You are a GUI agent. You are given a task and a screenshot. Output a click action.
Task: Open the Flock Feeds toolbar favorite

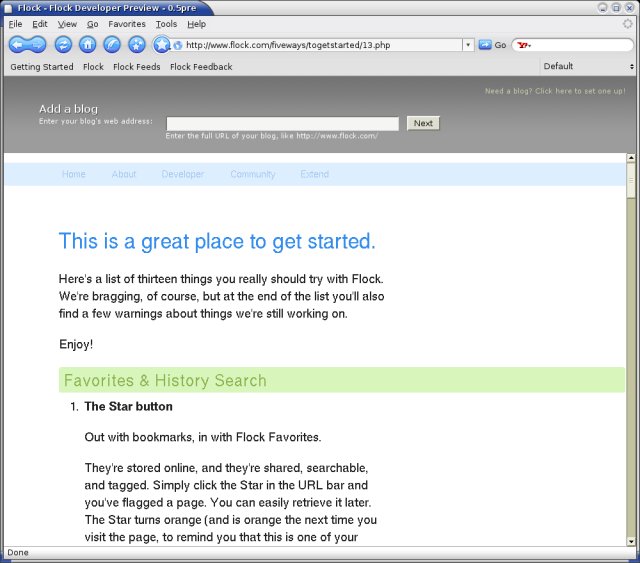137,67
